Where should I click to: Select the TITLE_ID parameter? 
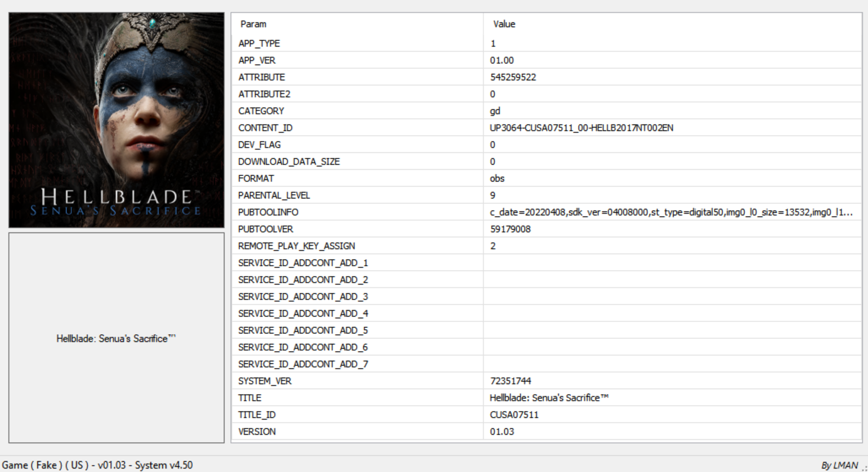tap(257, 415)
